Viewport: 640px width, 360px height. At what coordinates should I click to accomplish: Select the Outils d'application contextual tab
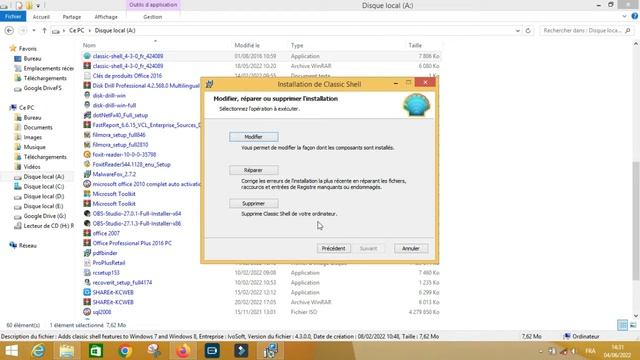pyautogui.click(x=153, y=5)
